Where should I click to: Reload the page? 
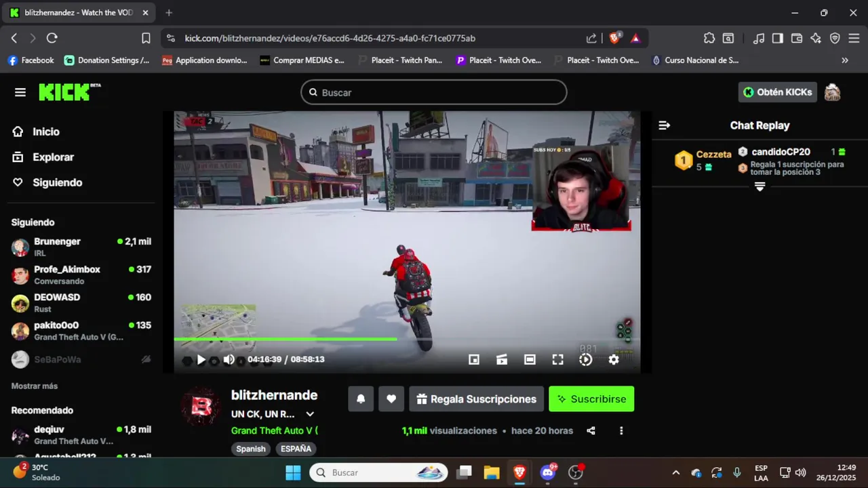click(52, 39)
